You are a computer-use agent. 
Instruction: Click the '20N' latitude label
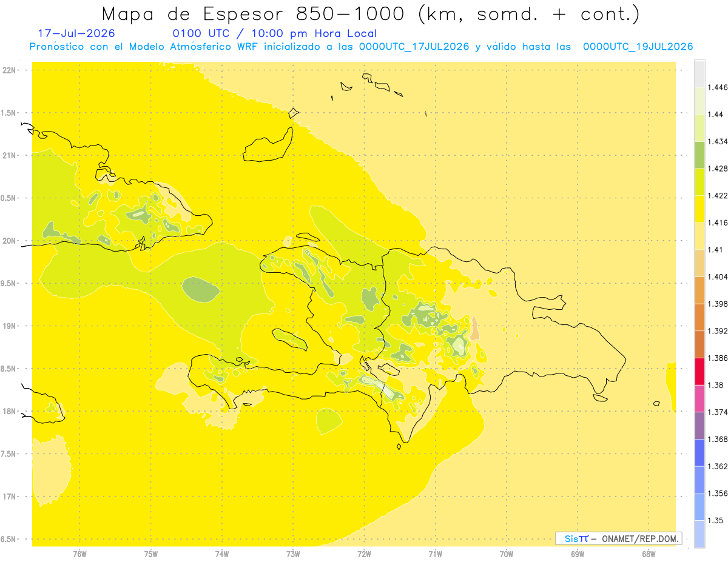[x=10, y=241]
